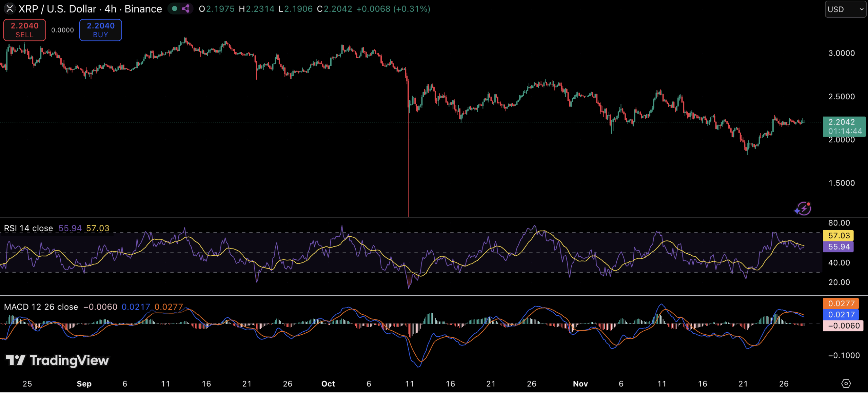
Task: Open chart settings gear icon
Action: 846,384
